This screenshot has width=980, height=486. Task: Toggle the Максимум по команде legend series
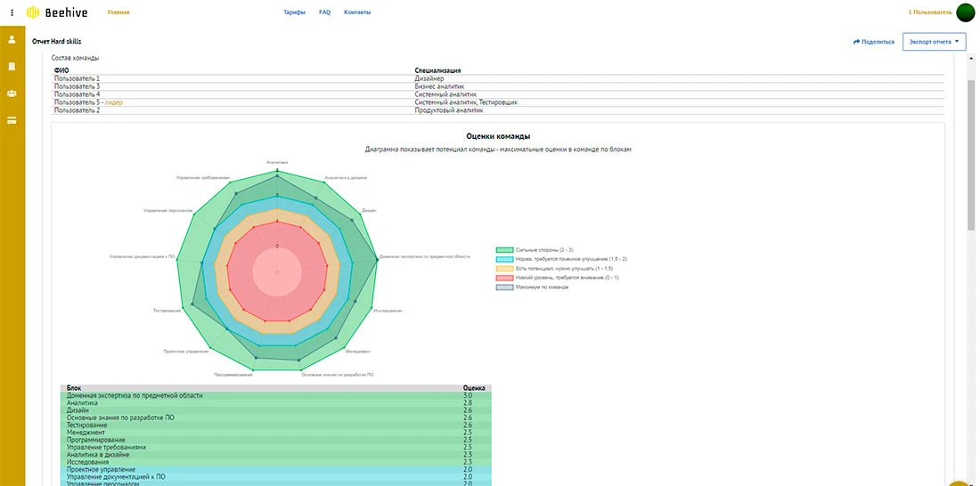(503, 288)
